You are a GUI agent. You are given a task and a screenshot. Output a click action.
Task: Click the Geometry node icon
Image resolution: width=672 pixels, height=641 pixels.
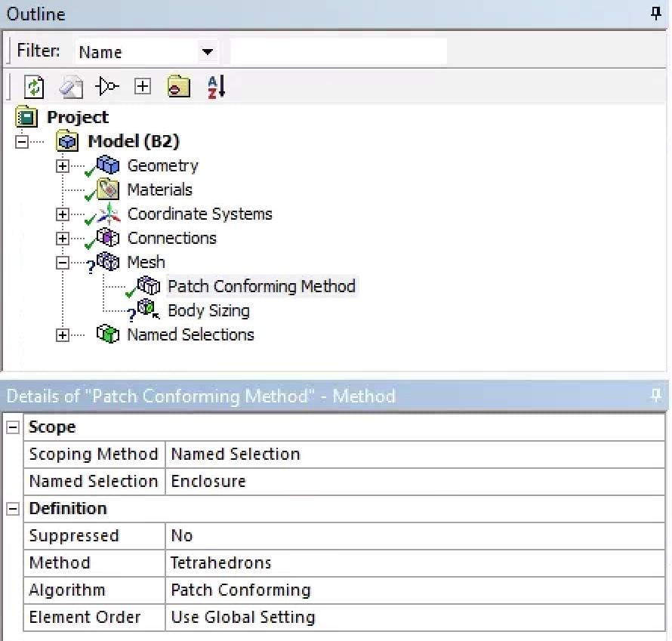(107, 165)
